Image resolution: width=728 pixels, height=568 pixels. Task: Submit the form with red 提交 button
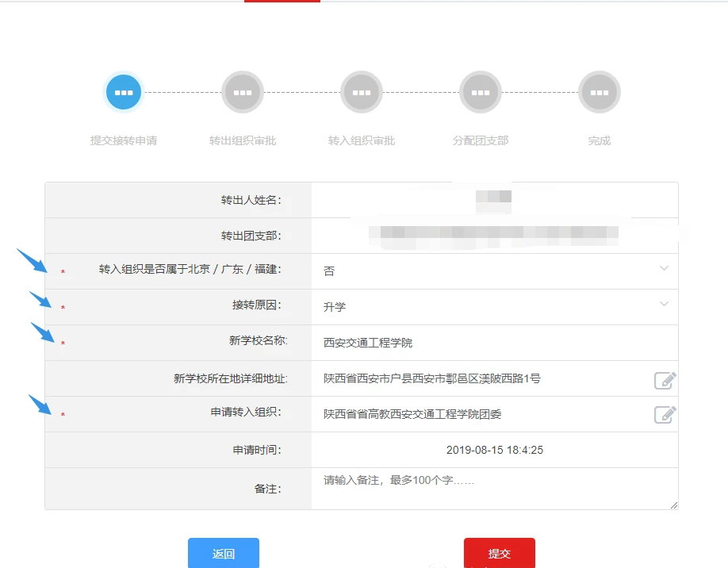499,553
